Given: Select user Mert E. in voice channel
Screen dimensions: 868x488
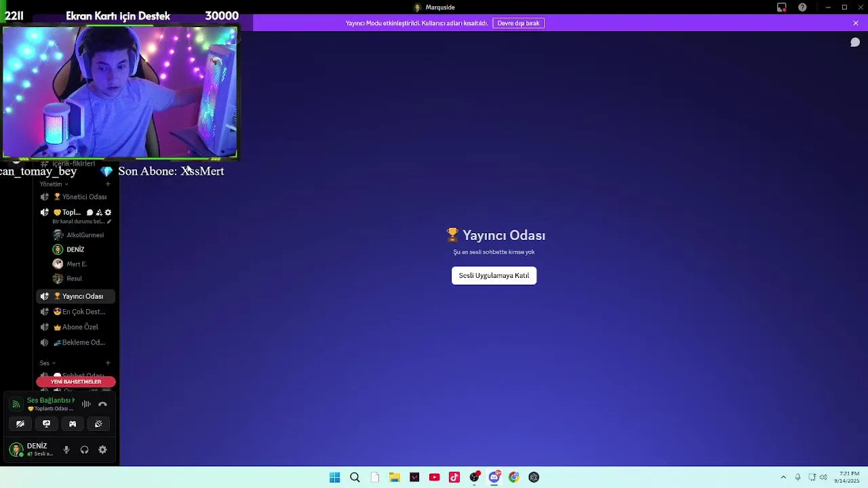Looking at the screenshot, I should tap(71, 264).
